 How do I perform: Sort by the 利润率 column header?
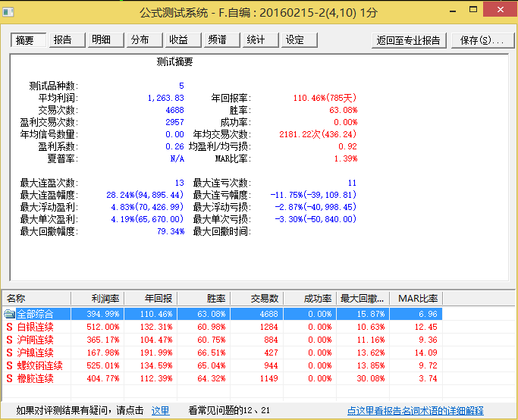click(x=97, y=298)
